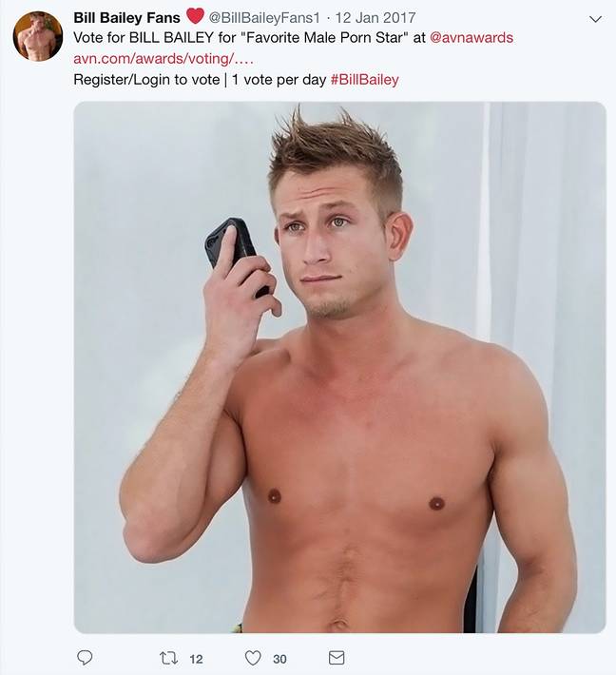Select the "1 vote per day" text

pyautogui.click(x=279, y=80)
